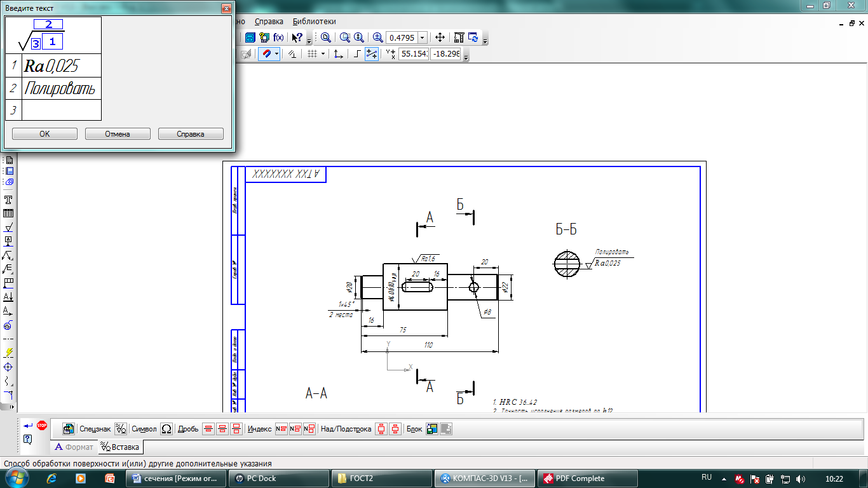Viewport: 868px width, 488px height.
Task: Toggle orthogonal drawing mode
Action: pyautogui.click(x=357, y=54)
